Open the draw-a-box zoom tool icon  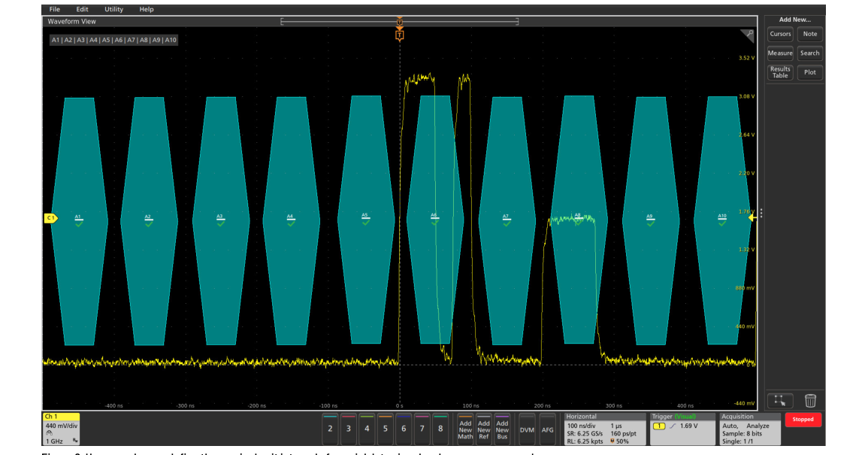[780, 401]
